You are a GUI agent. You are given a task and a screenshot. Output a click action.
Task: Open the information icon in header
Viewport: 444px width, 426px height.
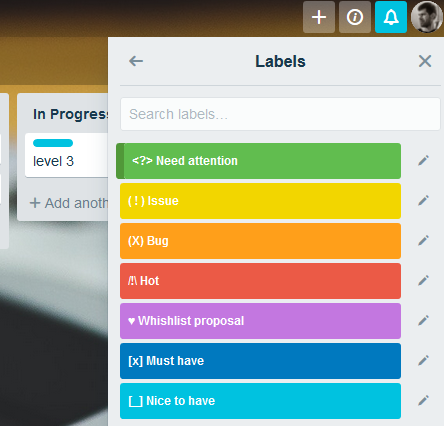[355, 17]
